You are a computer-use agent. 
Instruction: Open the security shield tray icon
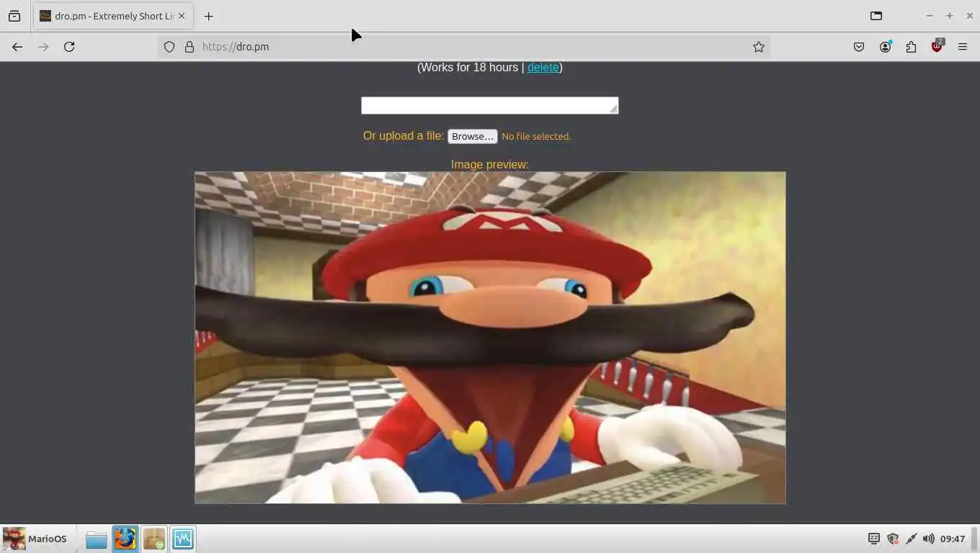(893, 539)
